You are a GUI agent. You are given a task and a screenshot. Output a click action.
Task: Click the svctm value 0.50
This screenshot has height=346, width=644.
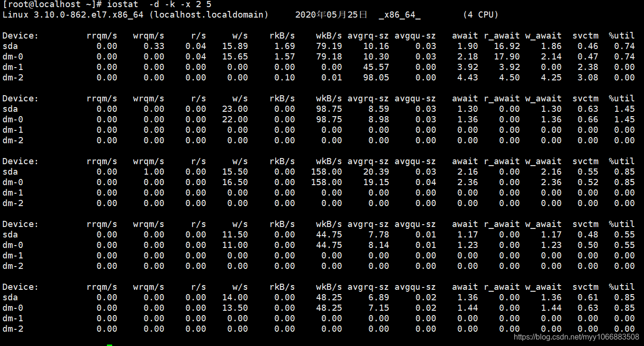point(588,245)
